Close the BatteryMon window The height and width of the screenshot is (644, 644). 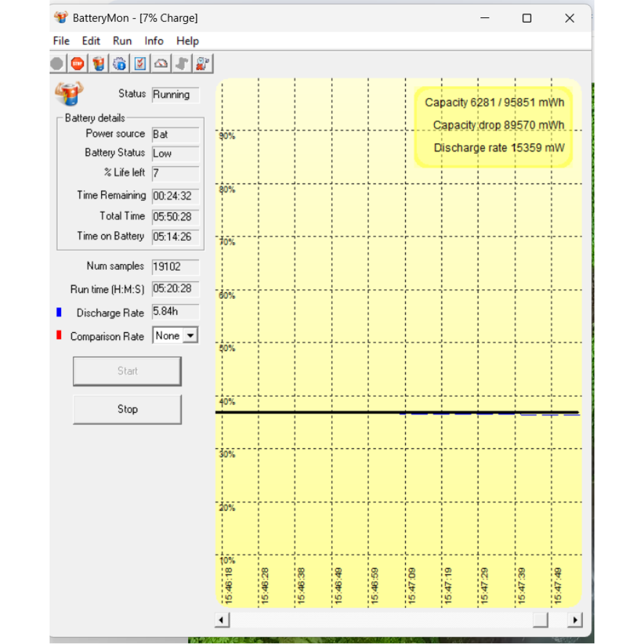570,18
